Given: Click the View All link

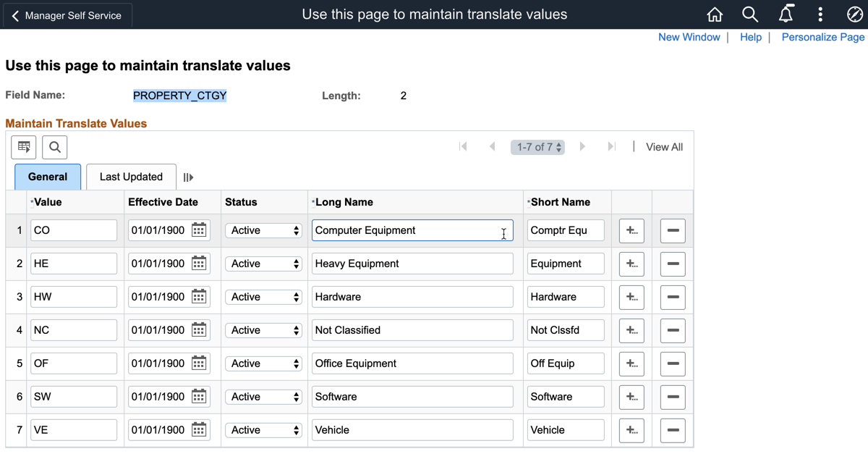Looking at the screenshot, I should pyautogui.click(x=664, y=147).
